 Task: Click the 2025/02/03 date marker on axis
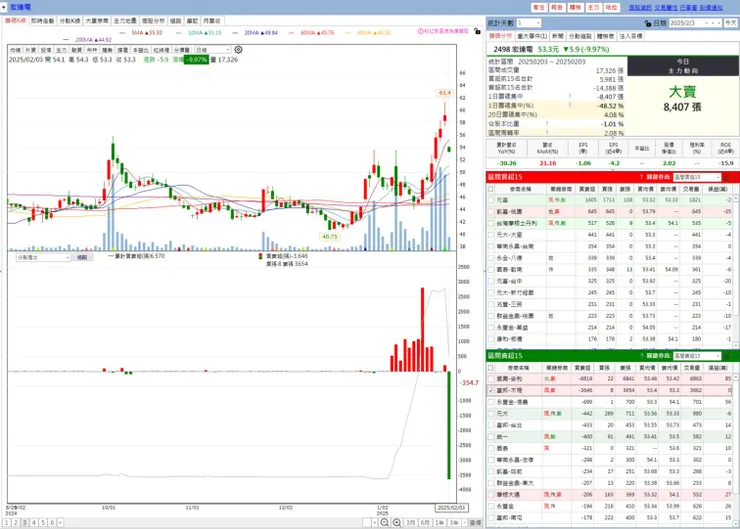(451, 508)
